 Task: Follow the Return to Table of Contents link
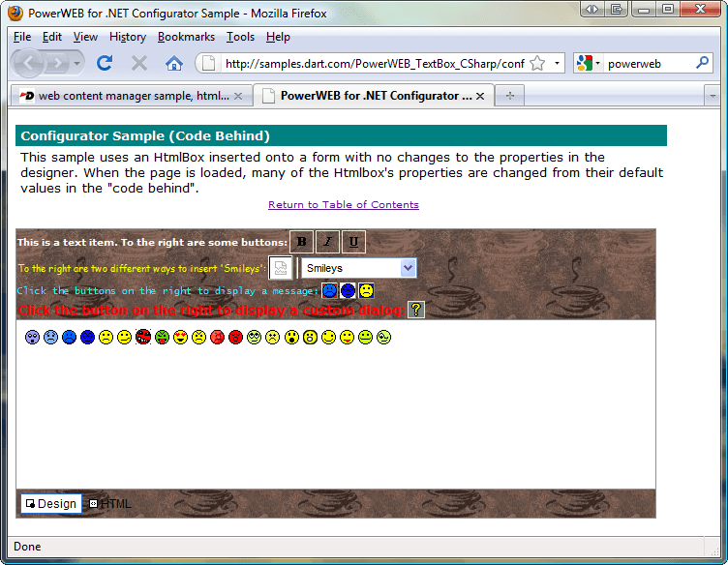point(344,204)
